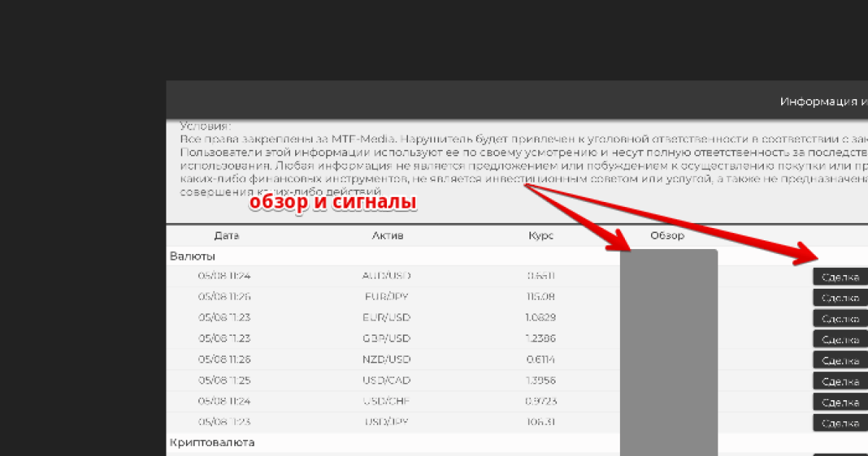Click the 1.0829 rate for EUR/USD

tap(541, 317)
